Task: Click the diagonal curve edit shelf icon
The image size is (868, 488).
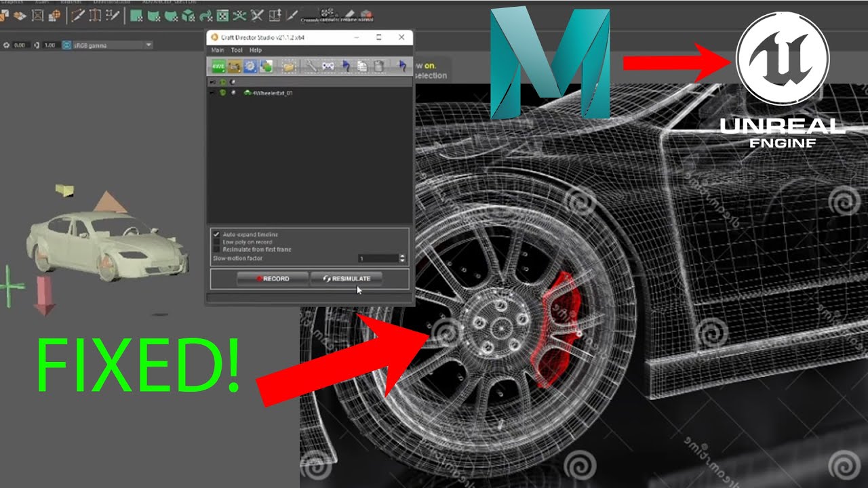Action: [78, 15]
